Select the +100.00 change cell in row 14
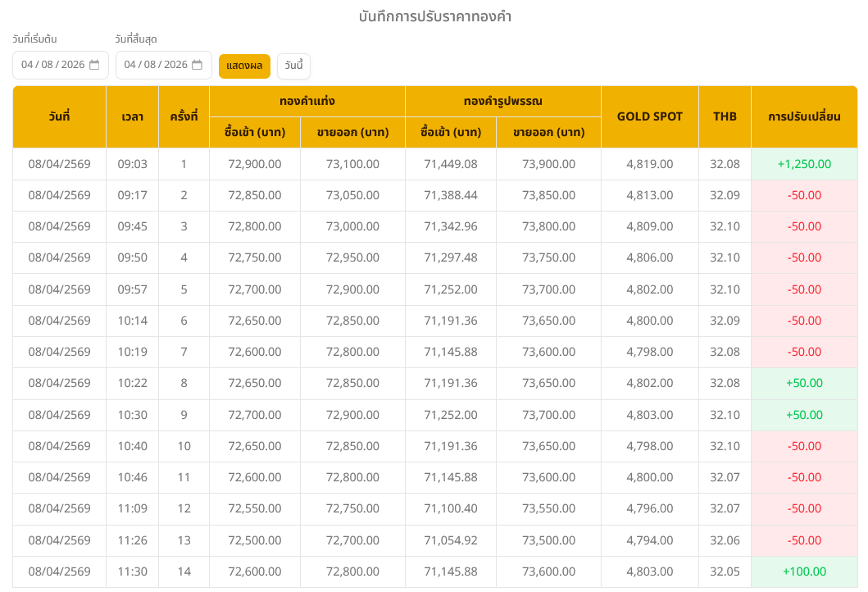This screenshot has width=868, height=592. (x=803, y=572)
